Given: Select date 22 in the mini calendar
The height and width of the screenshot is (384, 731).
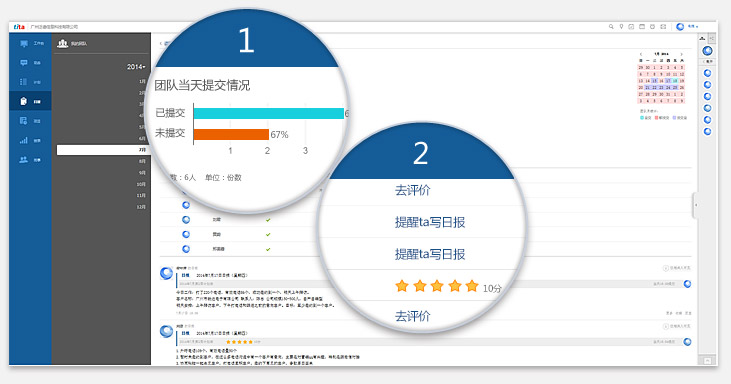Looking at the screenshot, I should (654, 88).
